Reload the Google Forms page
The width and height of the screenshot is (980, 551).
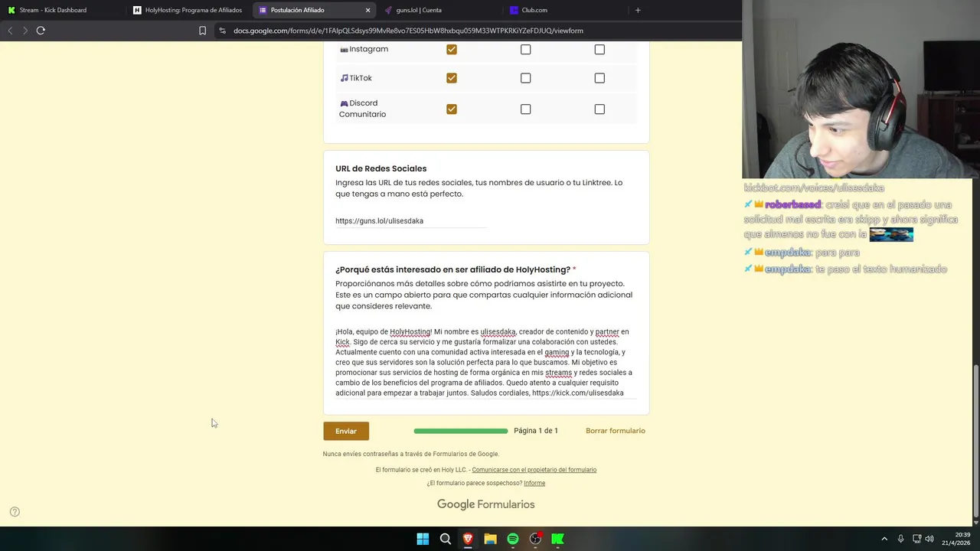click(41, 31)
